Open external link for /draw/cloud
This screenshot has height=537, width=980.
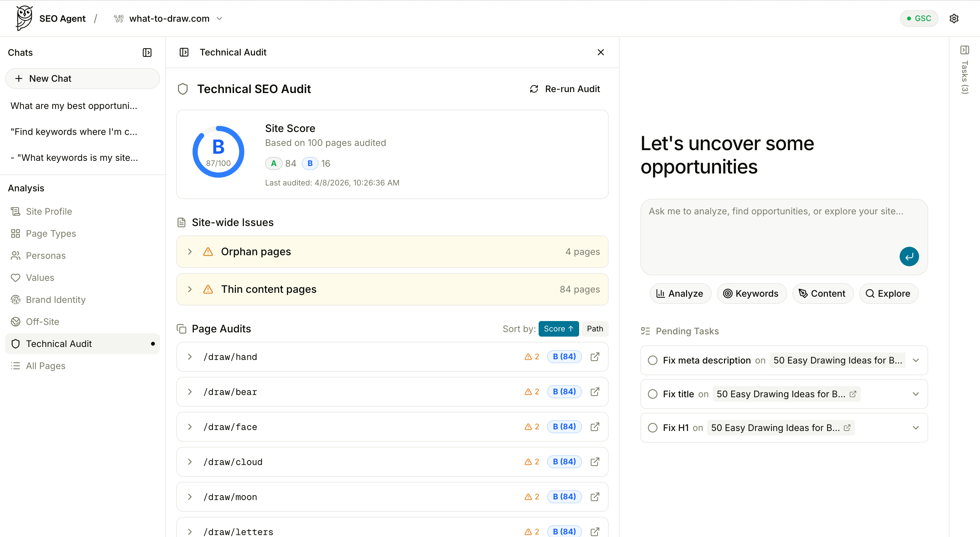[x=595, y=462]
